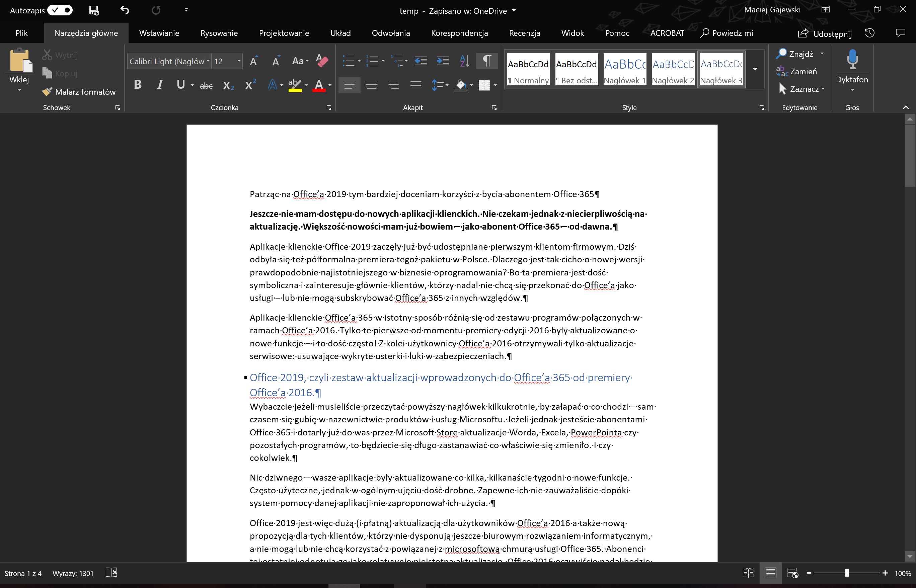Image resolution: width=916 pixels, height=588 pixels.
Task: Open the Change Case Aa menu
Action: coord(300,61)
